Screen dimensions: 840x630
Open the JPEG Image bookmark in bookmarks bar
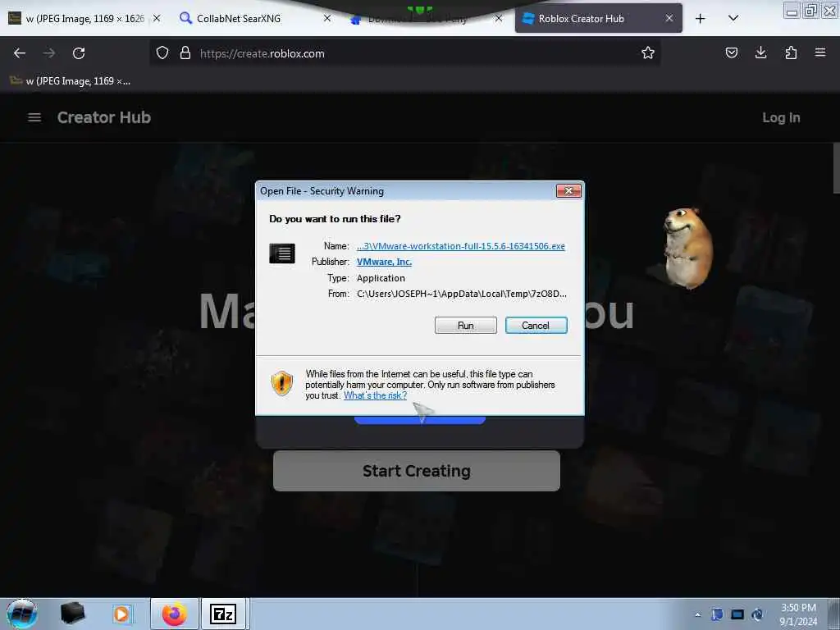70,81
